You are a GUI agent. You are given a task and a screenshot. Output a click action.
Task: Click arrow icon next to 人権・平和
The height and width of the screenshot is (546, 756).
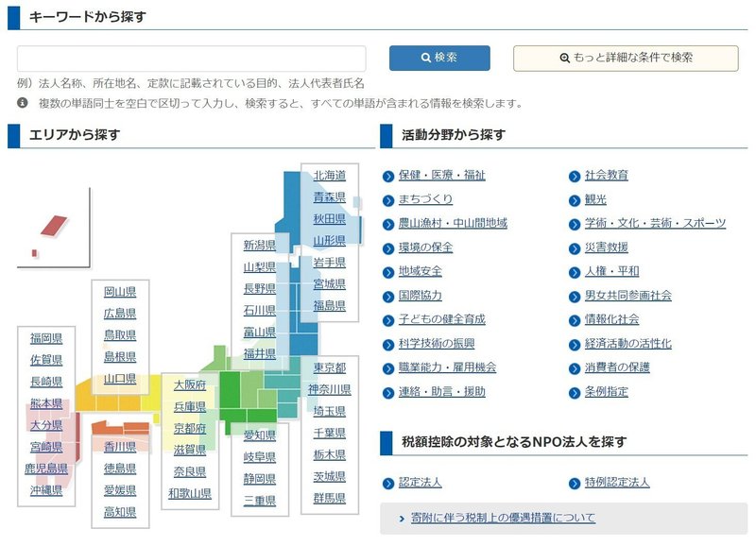575,273
